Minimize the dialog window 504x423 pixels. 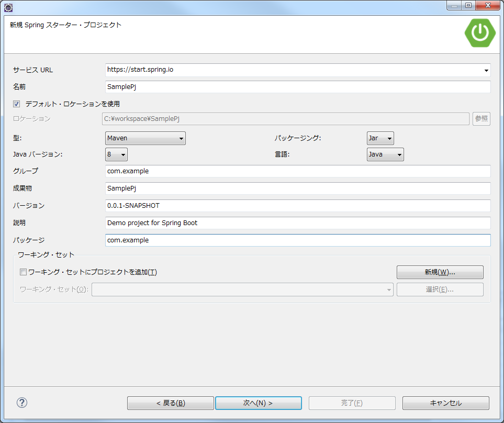(454, 5)
